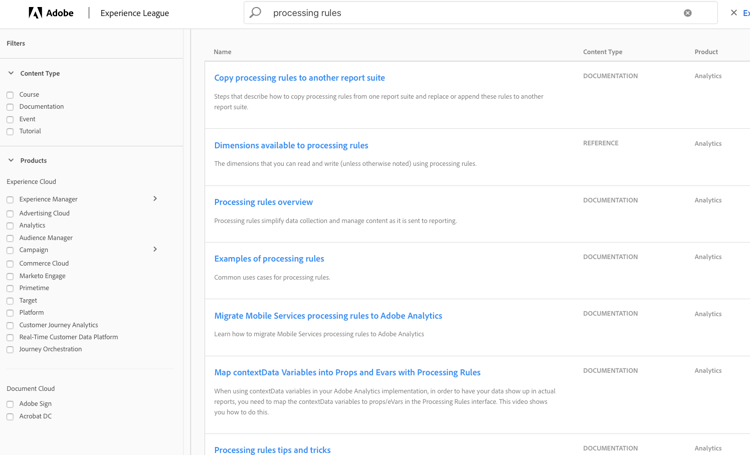
Task: Check the Target product checkbox
Action: pyautogui.click(x=10, y=301)
